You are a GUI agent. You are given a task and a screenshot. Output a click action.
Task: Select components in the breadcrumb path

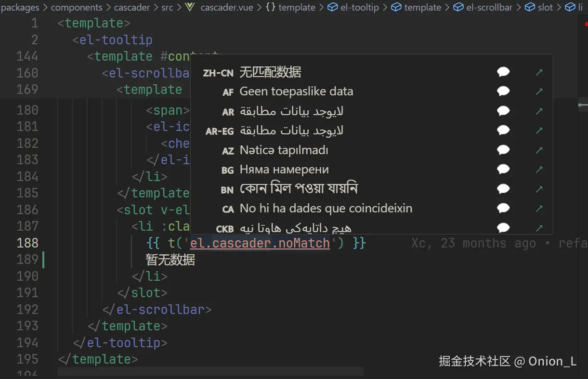tap(77, 7)
